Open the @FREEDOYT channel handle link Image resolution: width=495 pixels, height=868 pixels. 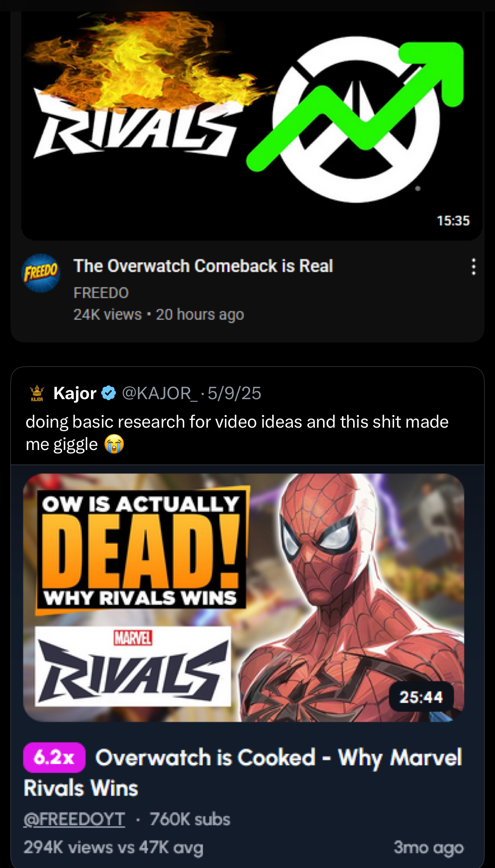(74, 819)
